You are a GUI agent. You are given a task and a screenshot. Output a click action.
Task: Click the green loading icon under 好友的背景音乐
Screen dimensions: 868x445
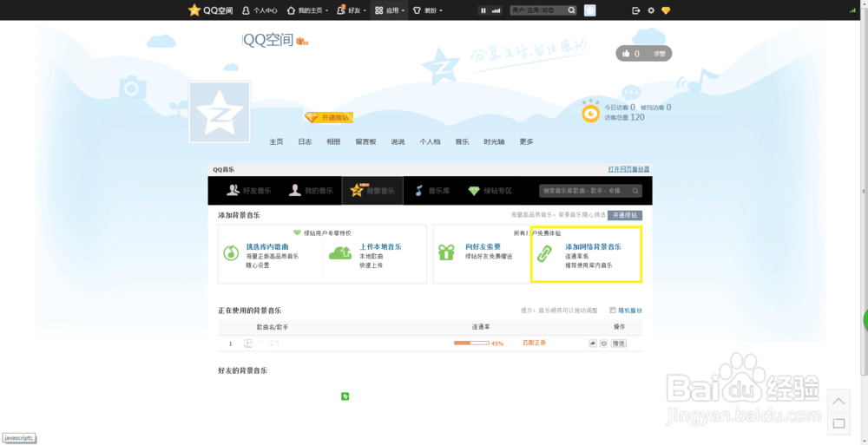point(345,396)
